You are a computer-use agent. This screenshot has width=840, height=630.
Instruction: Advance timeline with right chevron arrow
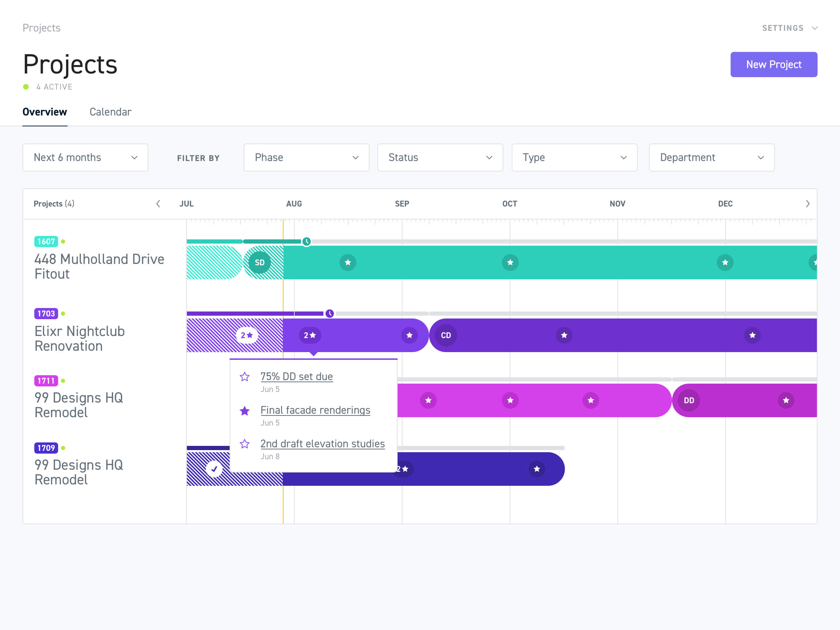[807, 204]
